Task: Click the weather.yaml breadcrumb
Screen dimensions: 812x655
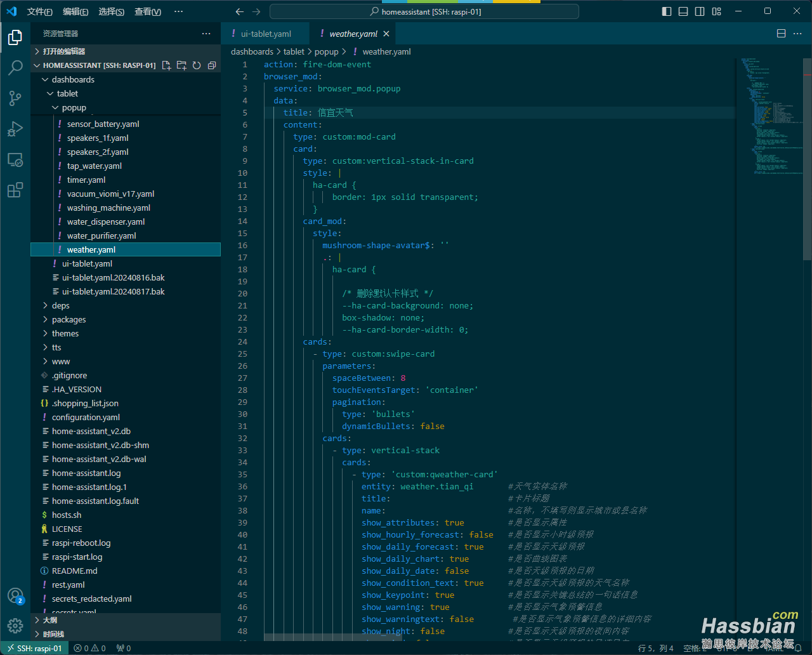Action: 386,51
